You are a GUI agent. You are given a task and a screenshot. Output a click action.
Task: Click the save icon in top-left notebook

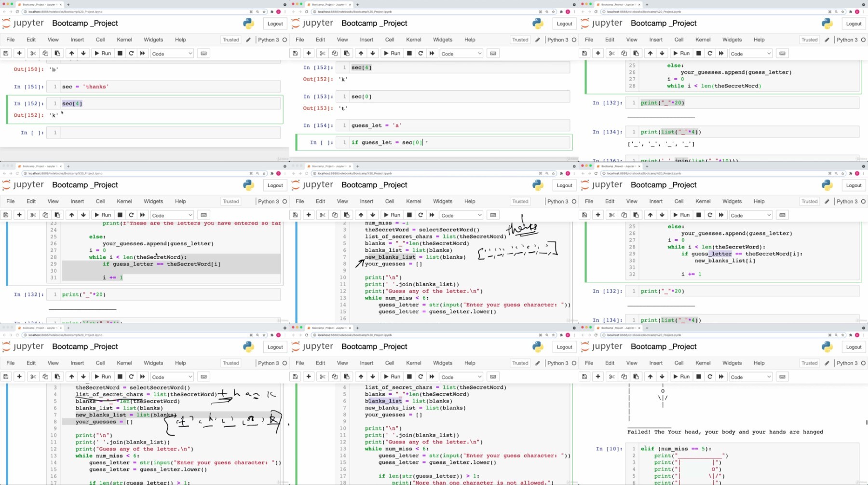point(6,54)
